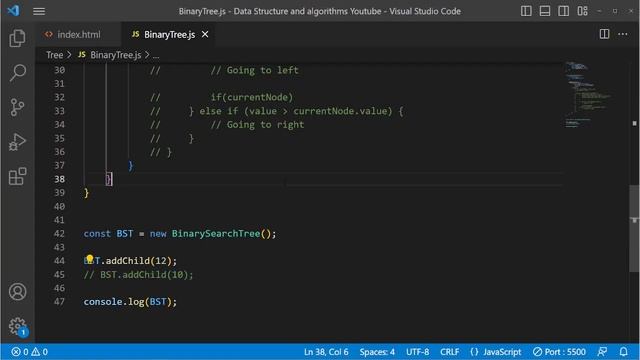Viewport: 640px width, 360px height.
Task: Toggle the primary side bar layout button
Action: (x=526, y=11)
